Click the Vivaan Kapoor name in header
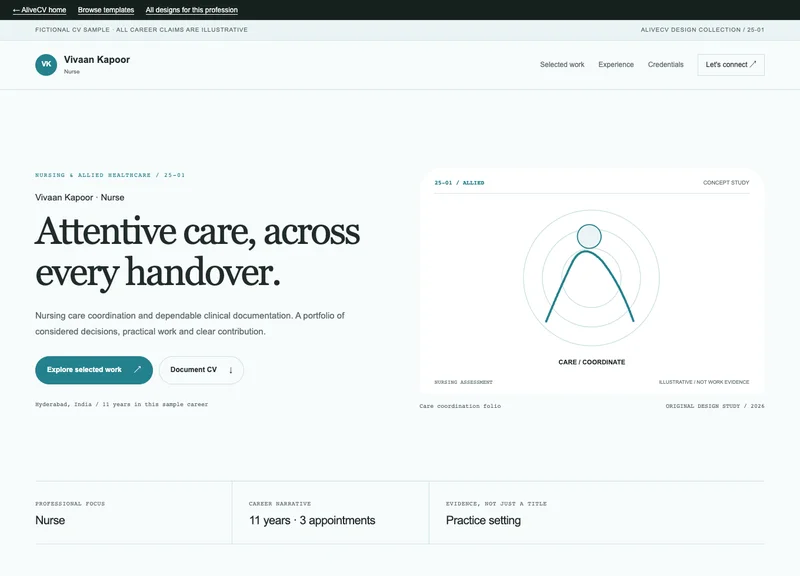Image resolution: width=800 pixels, height=576 pixels. click(97, 60)
